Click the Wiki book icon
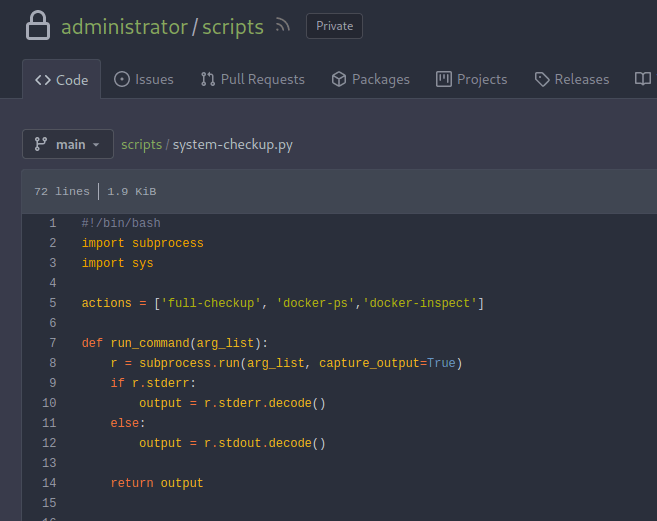The image size is (657, 521). click(x=643, y=79)
